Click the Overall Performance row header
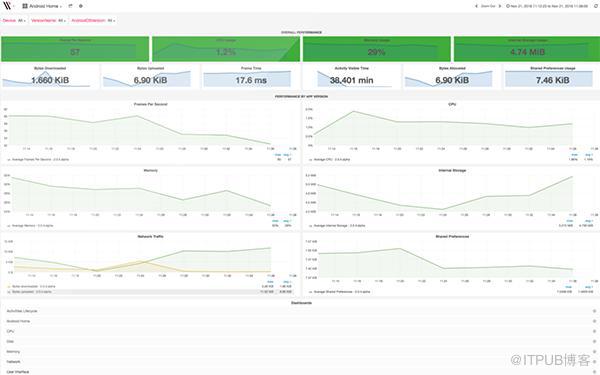 coord(301,33)
